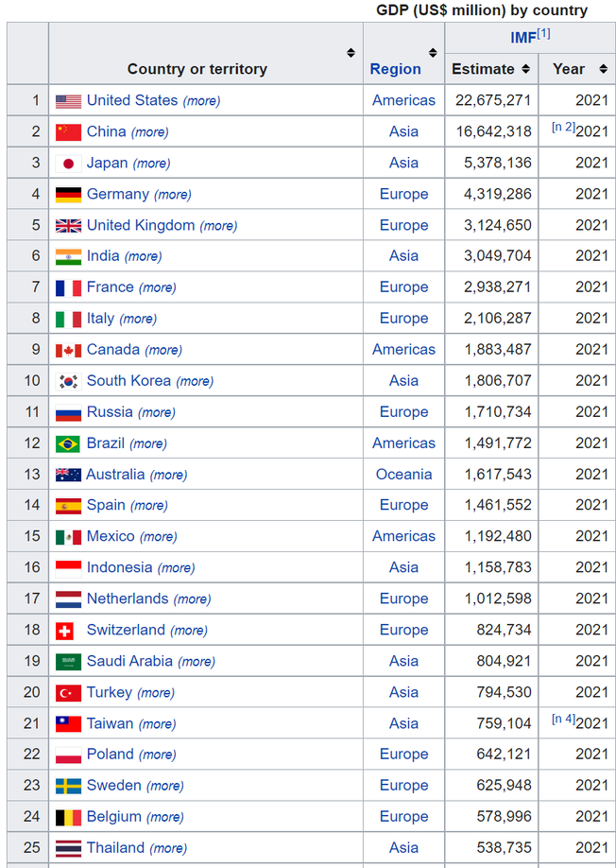Open the United States country link
Image resolution: width=616 pixels, height=868 pixels.
click(132, 100)
